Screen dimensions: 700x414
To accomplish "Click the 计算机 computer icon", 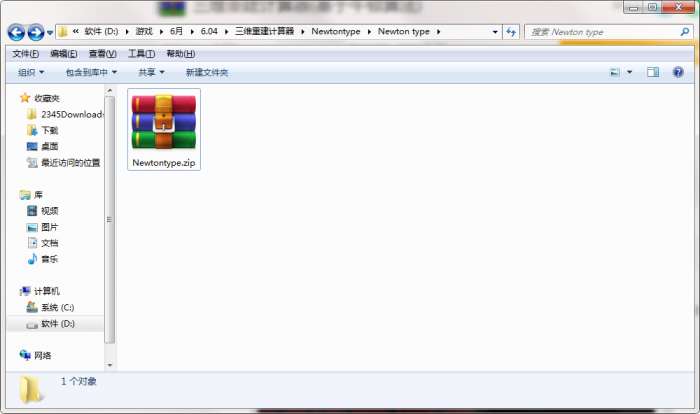I will click(x=25, y=291).
